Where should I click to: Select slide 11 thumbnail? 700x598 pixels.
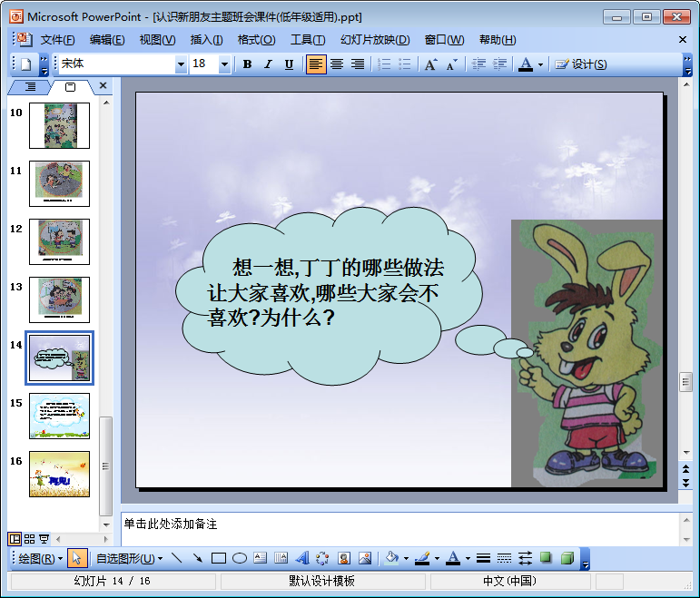[59, 183]
